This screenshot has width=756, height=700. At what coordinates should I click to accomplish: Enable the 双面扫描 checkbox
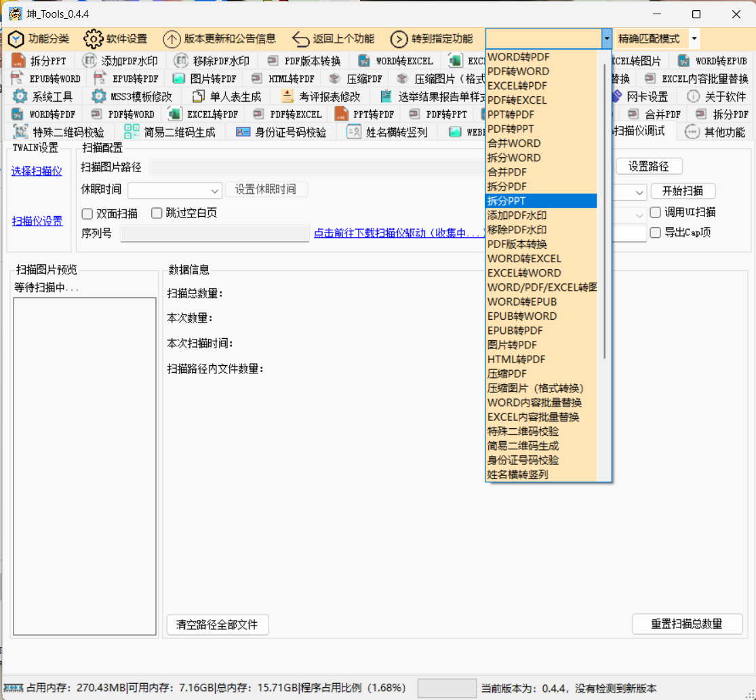[87, 213]
